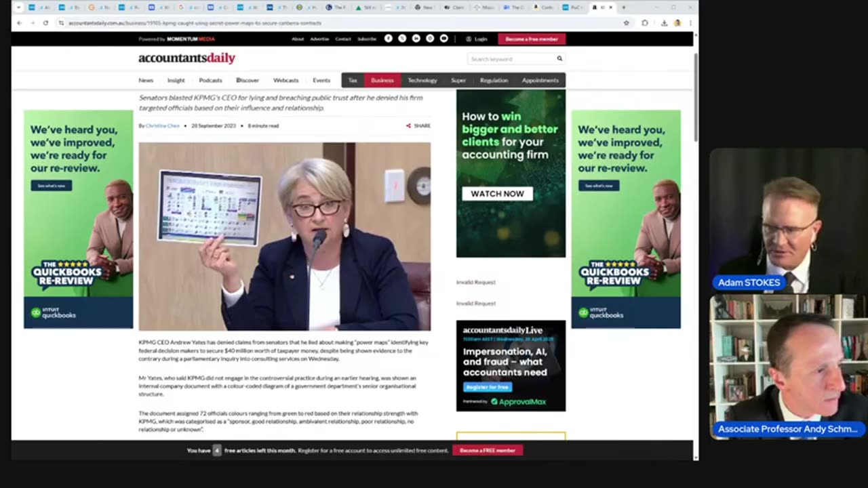Open the Discover menu

tap(248, 80)
